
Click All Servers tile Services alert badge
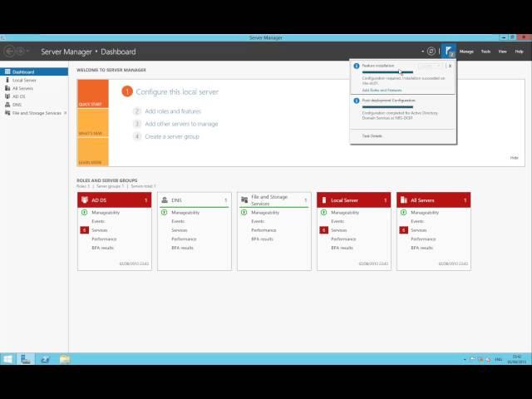pyautogui.click(x=403, y=230)
